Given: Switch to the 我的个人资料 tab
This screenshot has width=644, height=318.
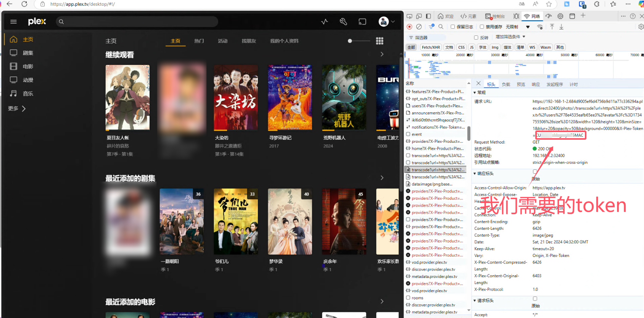Looking at the screenshot, I should click(x=284, y=41).
